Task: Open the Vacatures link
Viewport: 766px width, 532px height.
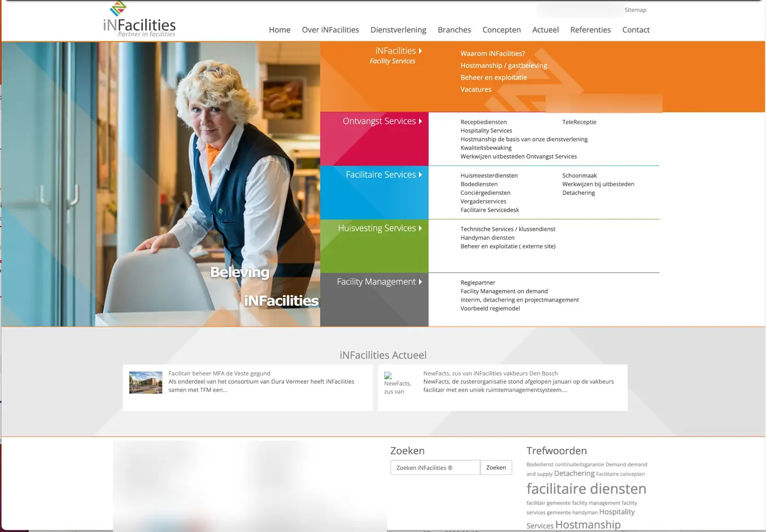Action: [x=475, y=90]
